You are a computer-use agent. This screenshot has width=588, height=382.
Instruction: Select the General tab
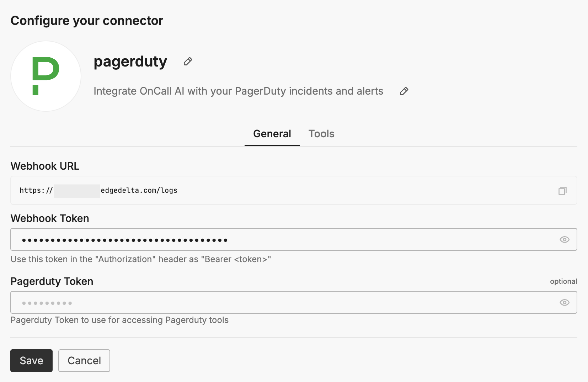[272, 134]
